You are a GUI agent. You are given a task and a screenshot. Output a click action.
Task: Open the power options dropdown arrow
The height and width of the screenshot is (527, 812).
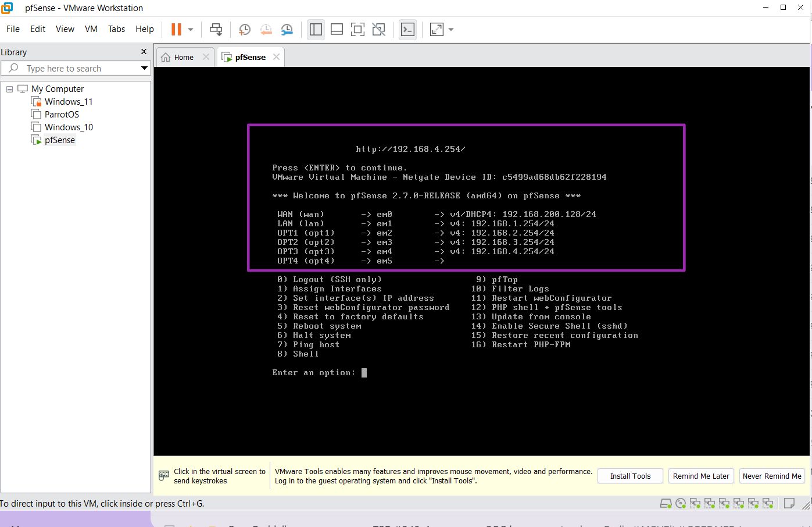191,29
